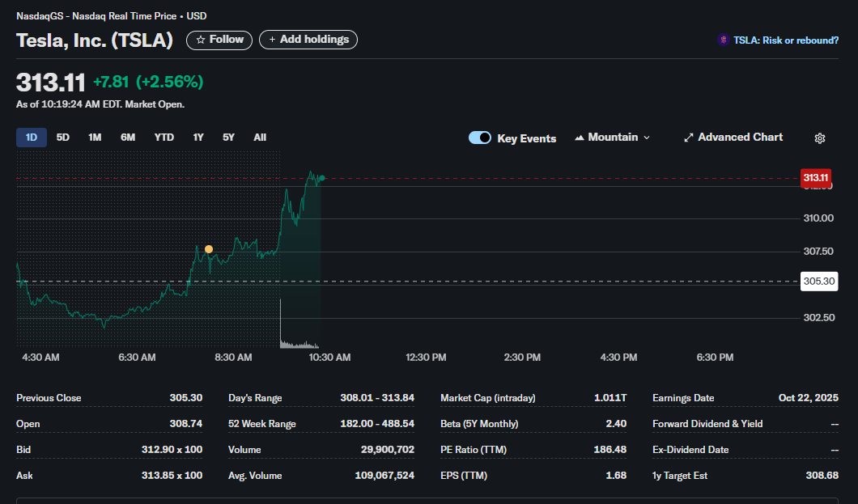Click the Volume value 29,900,702

click(388, 449)
